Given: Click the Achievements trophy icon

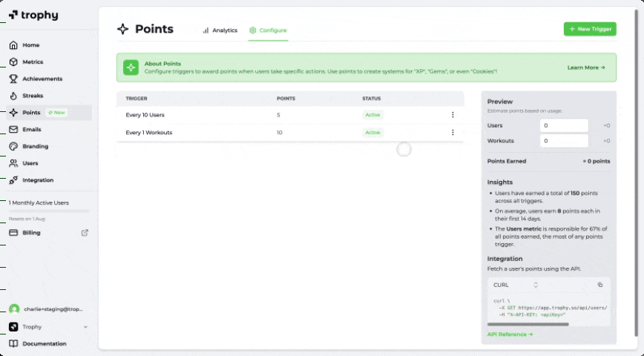Looking at the screenshot, I should tap(13, 79).
